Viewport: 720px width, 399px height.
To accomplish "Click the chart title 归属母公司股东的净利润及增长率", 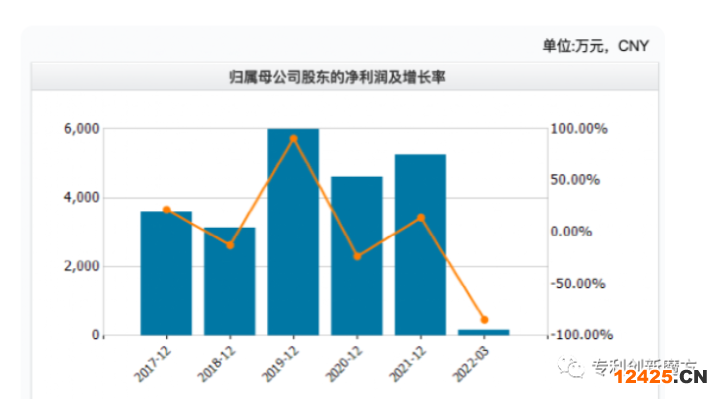I will (x=337, y=77).
